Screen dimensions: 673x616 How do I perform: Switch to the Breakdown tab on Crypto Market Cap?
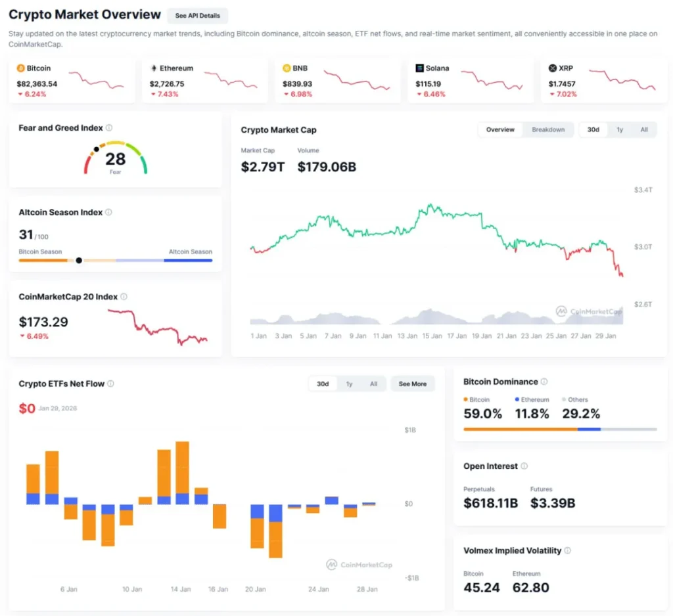pos(549,129)
